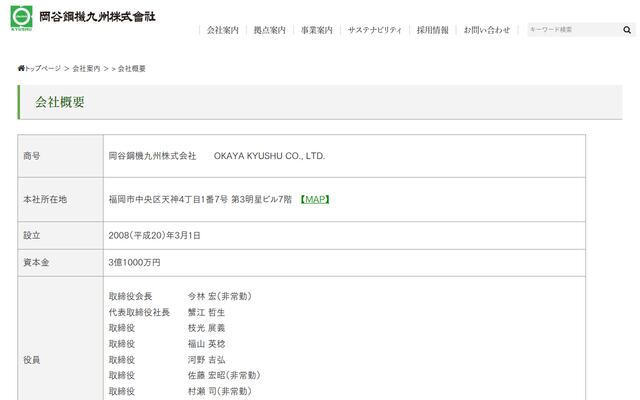The image size is (640, 400).
Task: Select the name 福山 英稔
Action: (206, 344)
